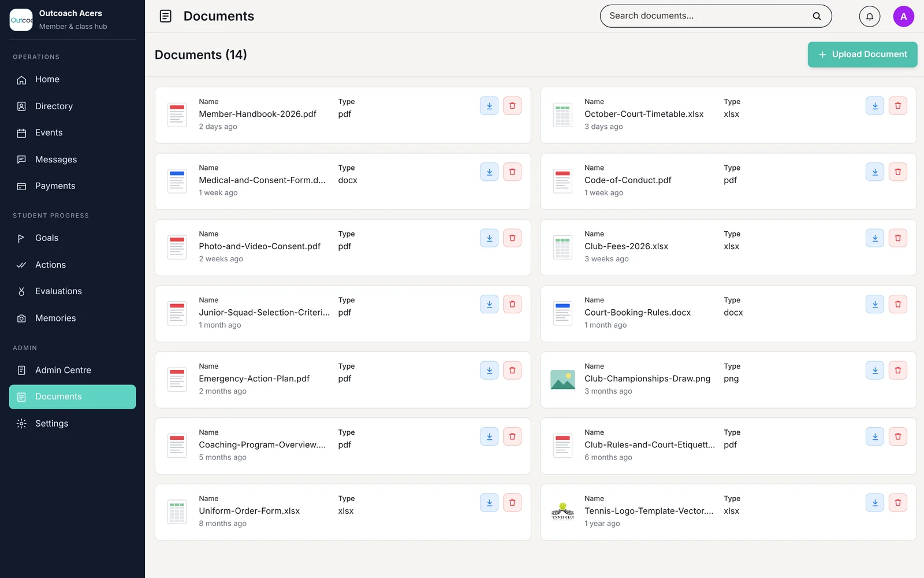
Task: Download Tennis-Logo-Template-Vector file
Action: tap(875, 503)
